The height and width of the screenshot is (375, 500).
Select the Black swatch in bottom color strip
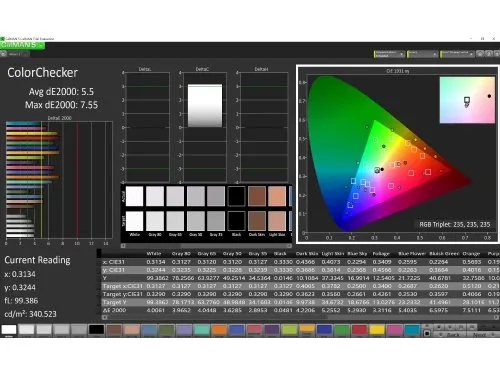97,329
